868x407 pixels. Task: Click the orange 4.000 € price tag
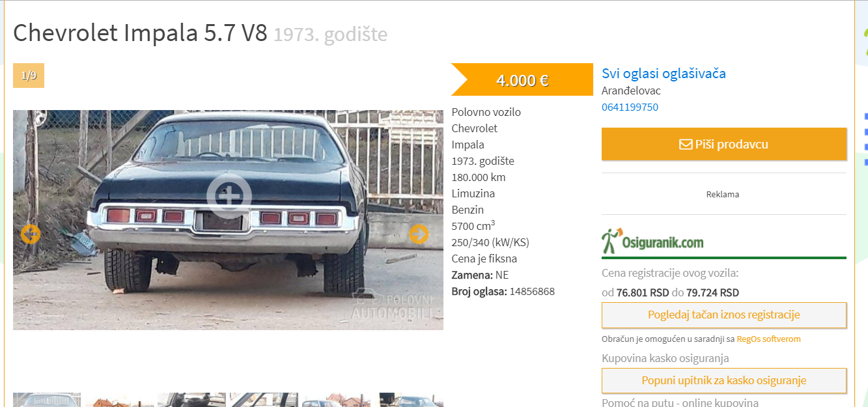(x=522, y=80)
